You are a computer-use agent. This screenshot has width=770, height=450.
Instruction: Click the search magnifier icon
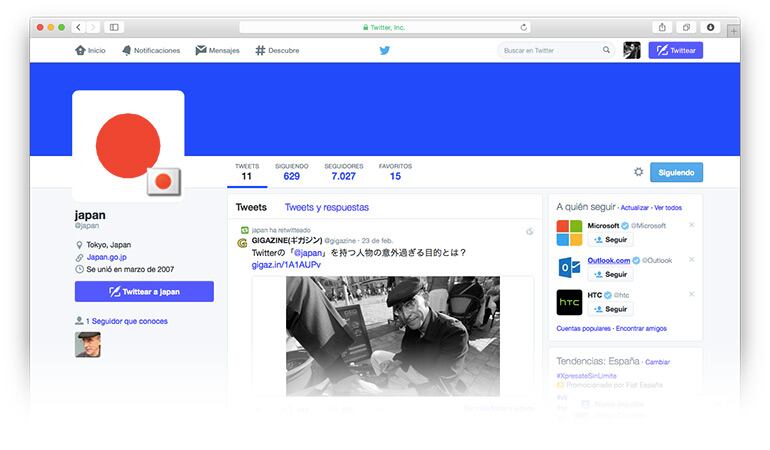pyautogui.click(x=606, y=50)
